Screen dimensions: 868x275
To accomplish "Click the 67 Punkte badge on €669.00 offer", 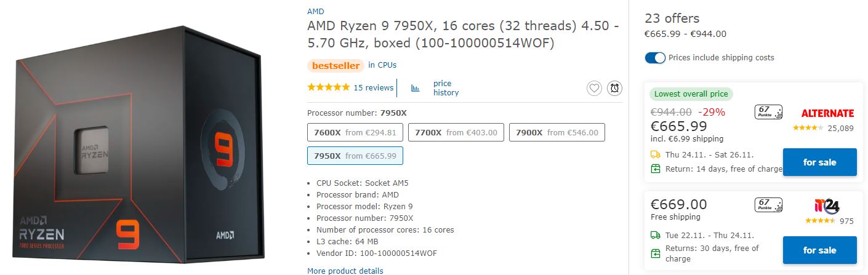I will tap(768, 205).
